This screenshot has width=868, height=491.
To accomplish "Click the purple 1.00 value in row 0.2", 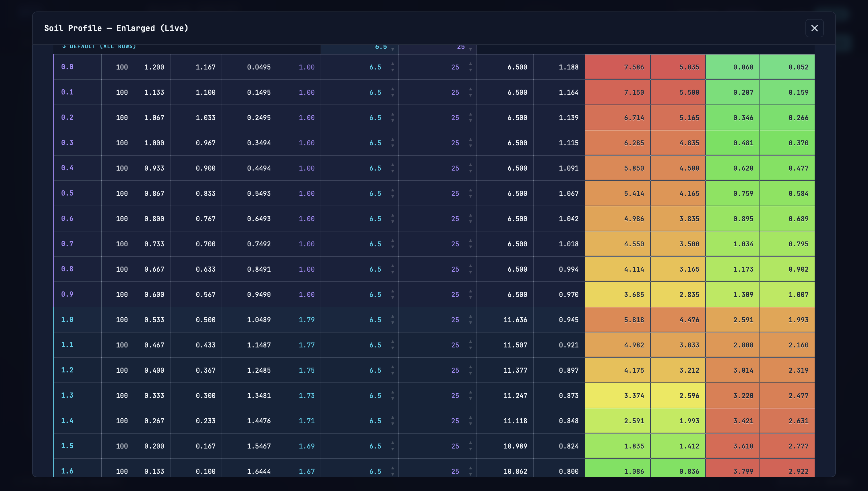I will 307,118.
